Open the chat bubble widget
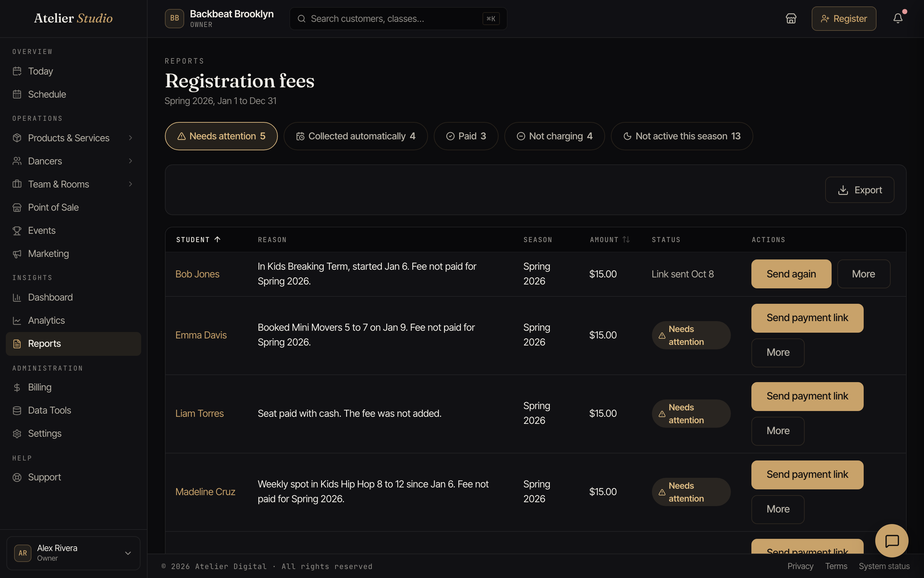Viewport: 924px width, 578px height. click(892, 540)
